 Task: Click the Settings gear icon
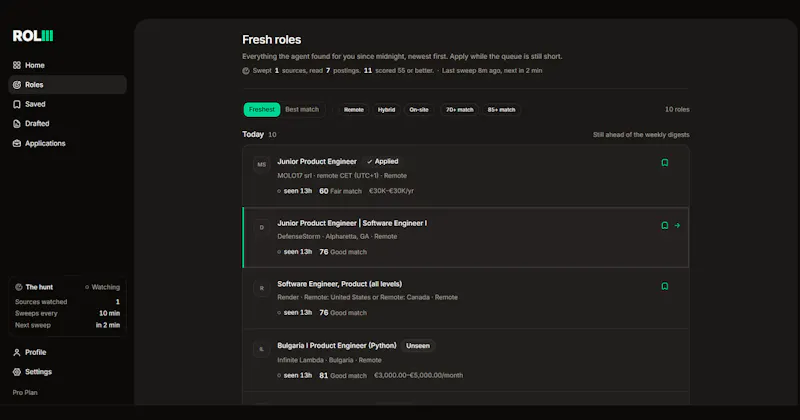click(17, 372)
